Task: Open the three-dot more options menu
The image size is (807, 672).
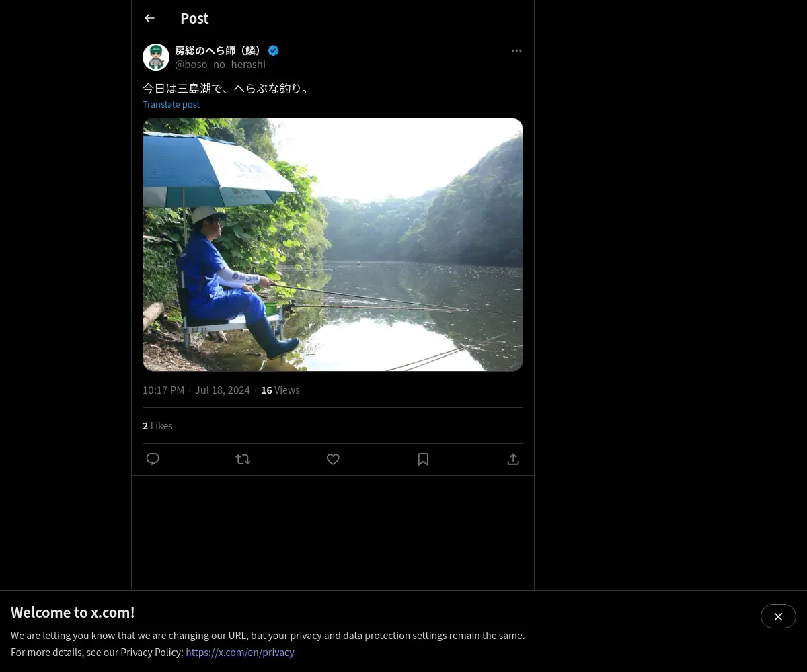Action: 516,50
